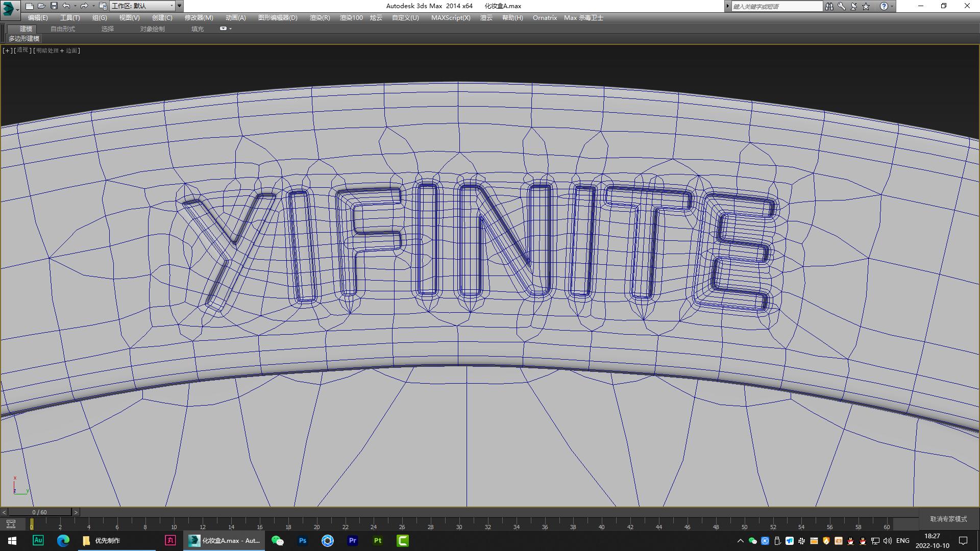This screenshot has height=551, width=980.
Task: Click the Favorites star icon
Action: coord(866,6)
